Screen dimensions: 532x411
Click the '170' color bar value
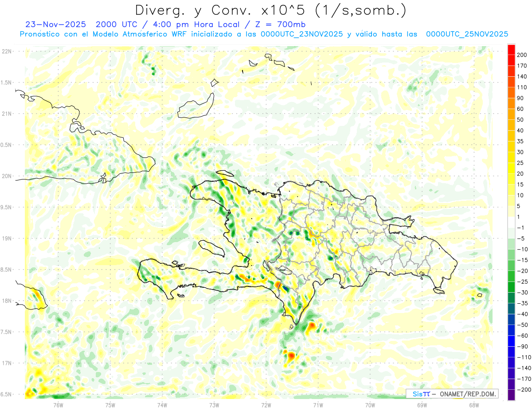click(523, 66)
